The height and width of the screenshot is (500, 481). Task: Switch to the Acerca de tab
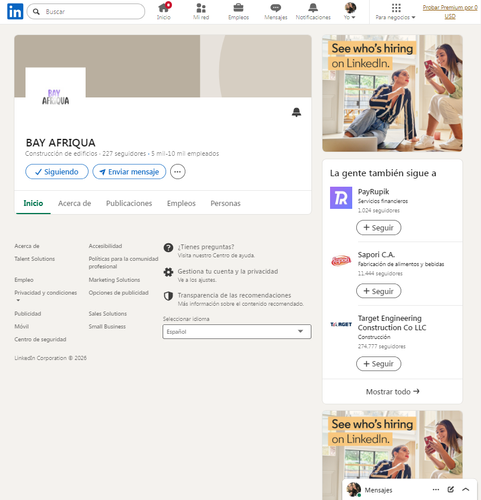tap(74, 203)
